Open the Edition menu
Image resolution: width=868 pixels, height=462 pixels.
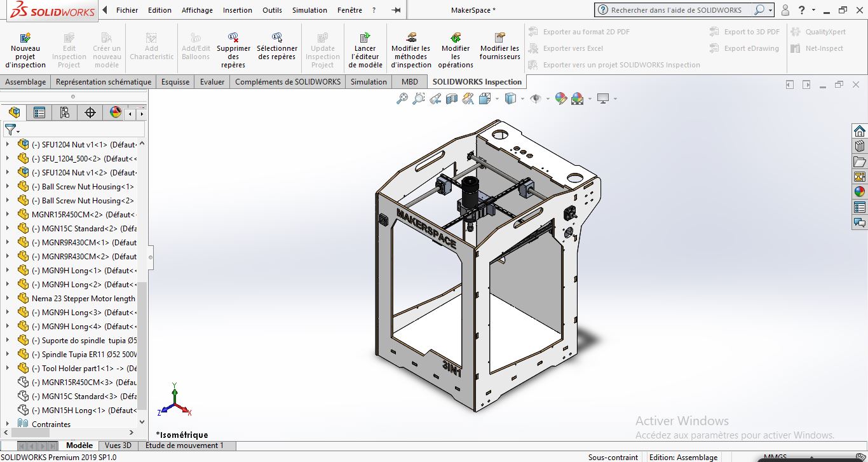159,10
